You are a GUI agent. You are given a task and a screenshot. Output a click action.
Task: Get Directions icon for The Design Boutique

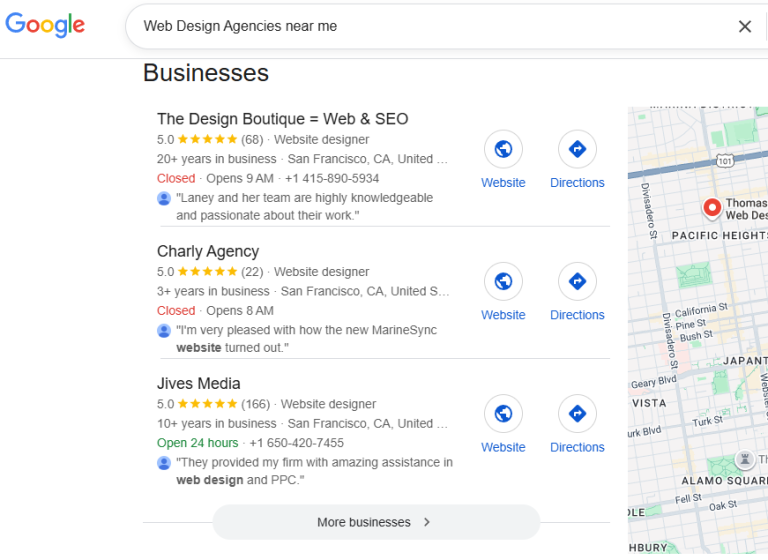click(577, 149)
